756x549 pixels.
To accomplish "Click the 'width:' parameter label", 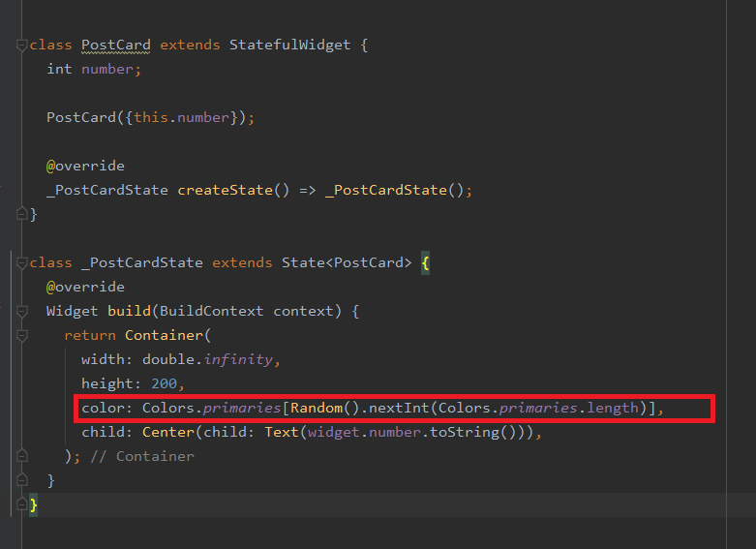I will tap(107, 359).
